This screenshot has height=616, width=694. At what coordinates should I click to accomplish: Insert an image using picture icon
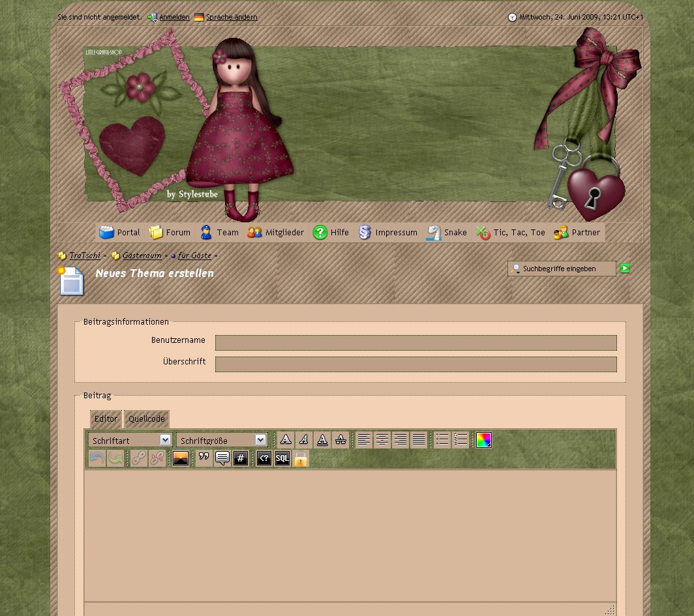pos(181,459)
